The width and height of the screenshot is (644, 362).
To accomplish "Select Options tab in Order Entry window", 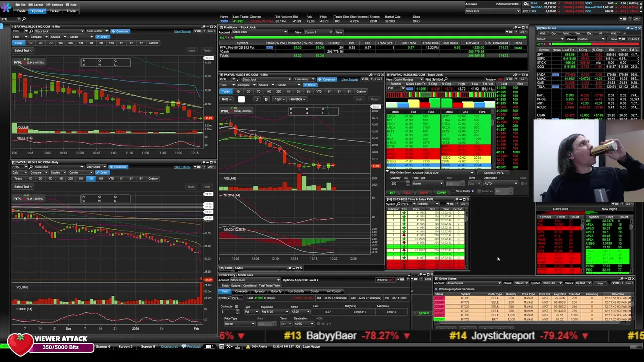I will click(236, 285).
